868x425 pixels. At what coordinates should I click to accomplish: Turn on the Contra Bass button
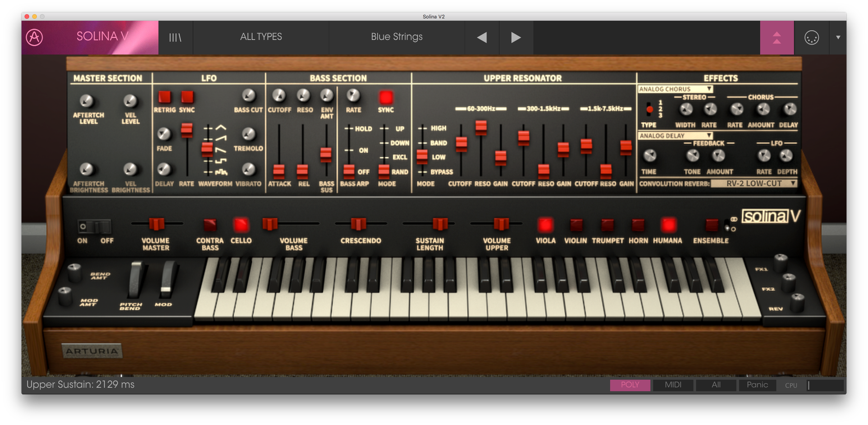210,225
